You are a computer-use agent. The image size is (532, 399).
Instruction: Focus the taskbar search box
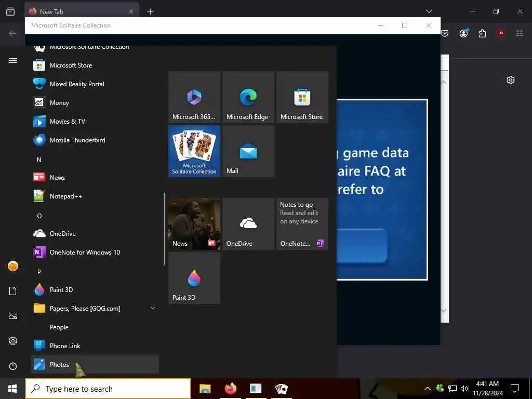tap(108, 389)
